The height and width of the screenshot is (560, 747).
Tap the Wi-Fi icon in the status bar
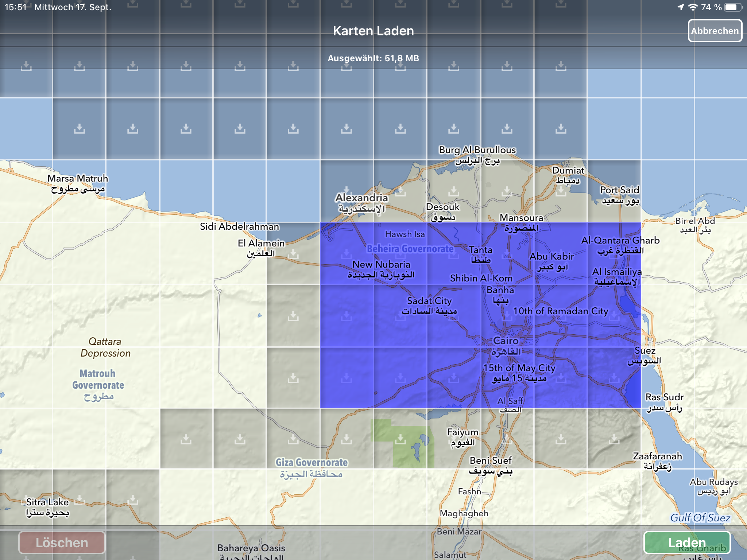693,7
